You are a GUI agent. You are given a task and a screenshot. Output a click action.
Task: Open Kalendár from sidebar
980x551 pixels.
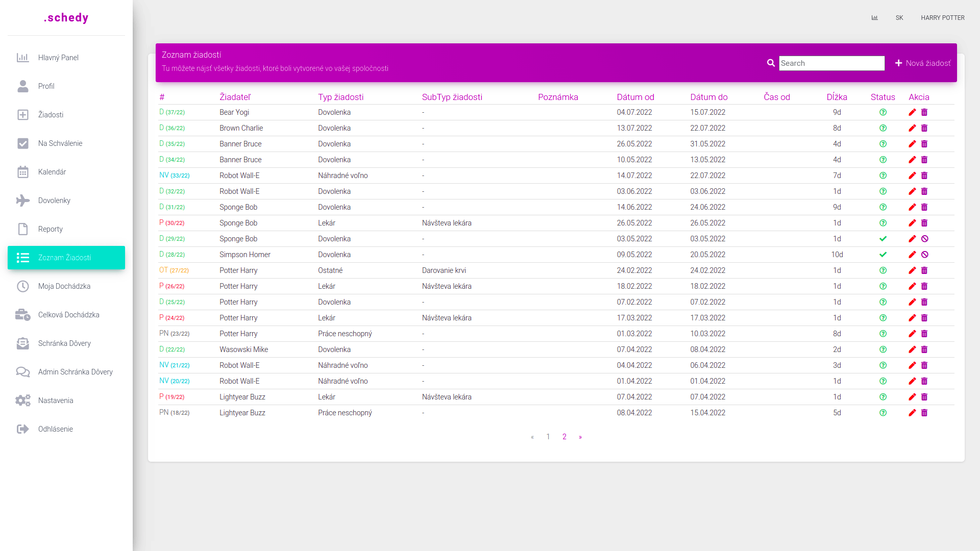[66, 172]
